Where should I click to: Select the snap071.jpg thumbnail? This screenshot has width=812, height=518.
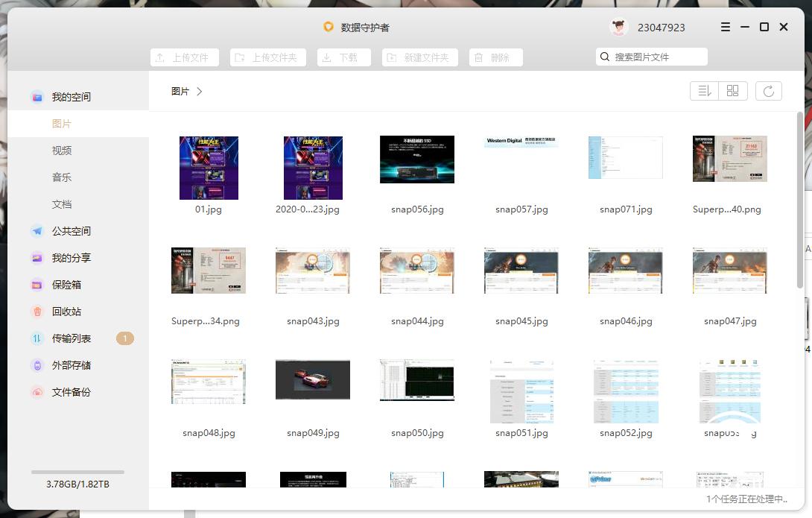click(626, 157)
